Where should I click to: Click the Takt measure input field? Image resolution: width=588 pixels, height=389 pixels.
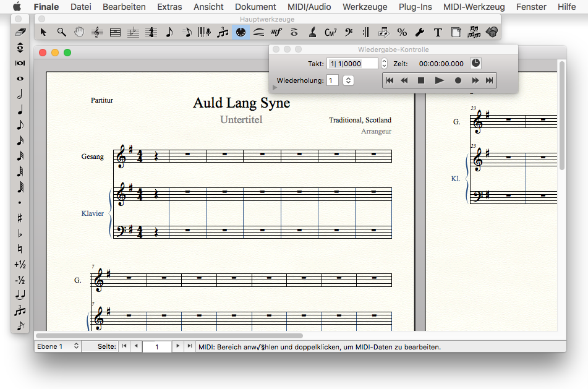tap(352, 64)
